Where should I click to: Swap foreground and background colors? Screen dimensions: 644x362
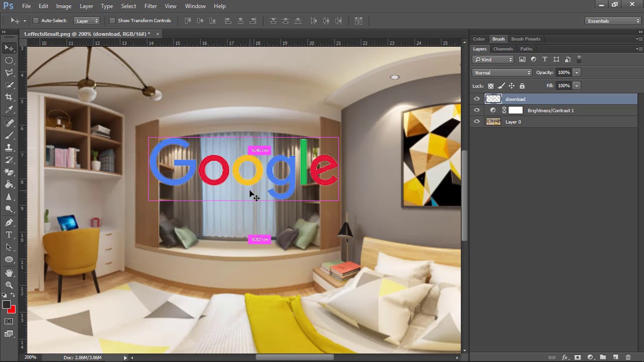point(13,295)
